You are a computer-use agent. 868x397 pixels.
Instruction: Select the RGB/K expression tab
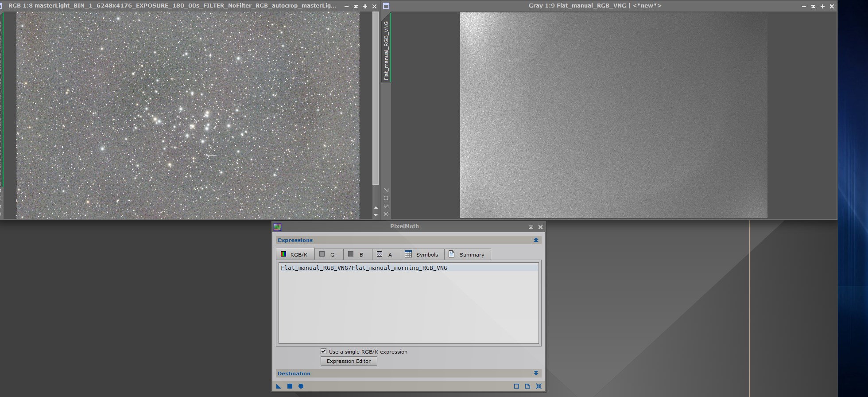295,254
